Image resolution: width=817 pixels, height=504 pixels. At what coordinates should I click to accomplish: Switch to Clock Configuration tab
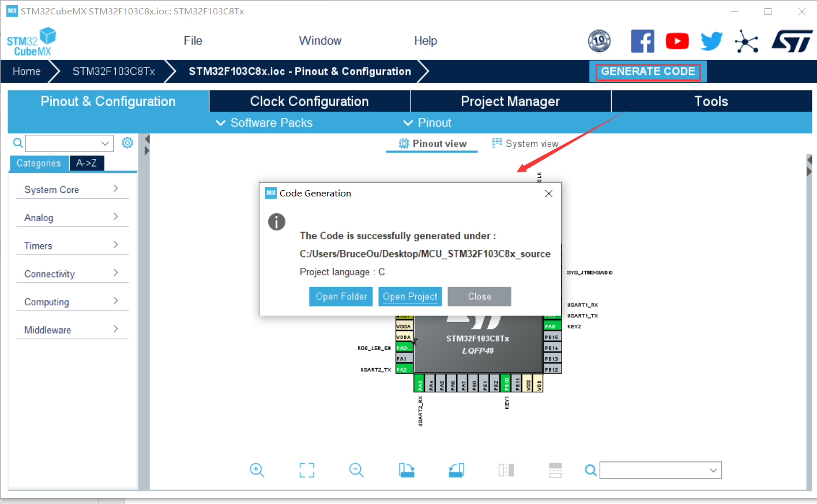[310, 101]
